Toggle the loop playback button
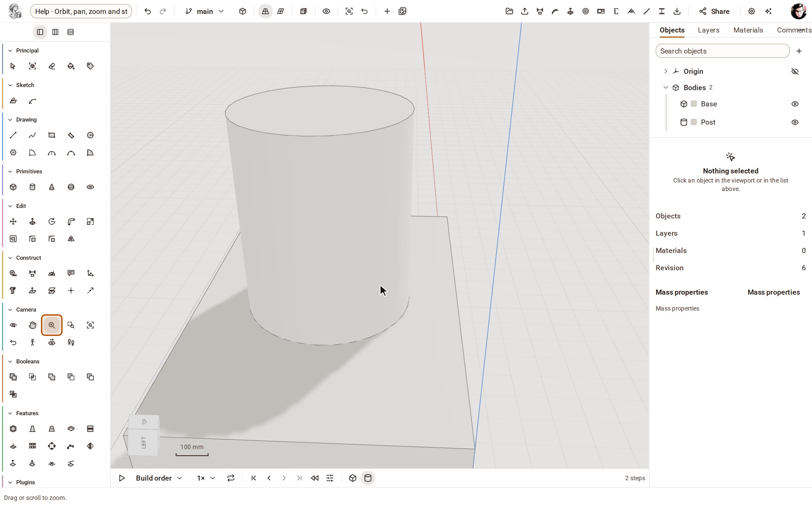Viewport: 812px width, 508px height. click(x=231, y=478)
